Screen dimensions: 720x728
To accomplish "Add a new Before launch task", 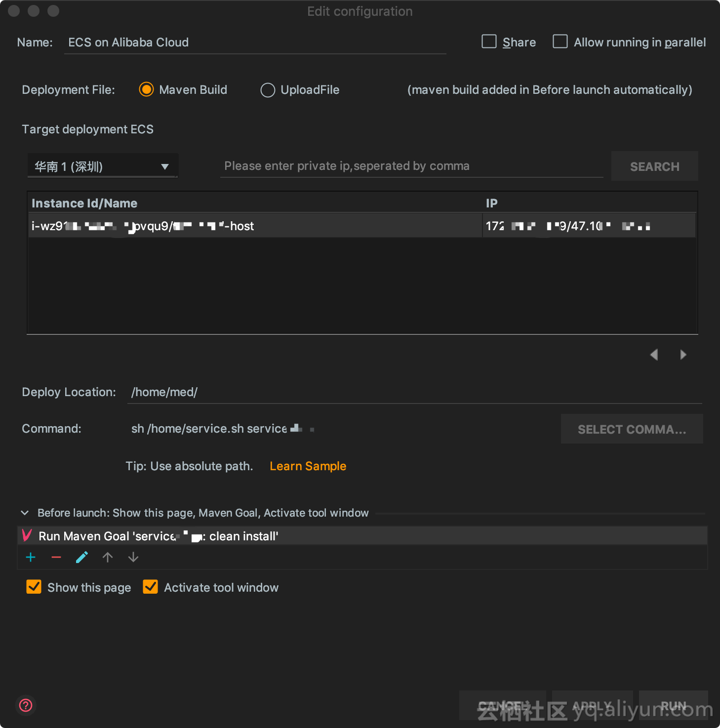I will tap(31, 557).
